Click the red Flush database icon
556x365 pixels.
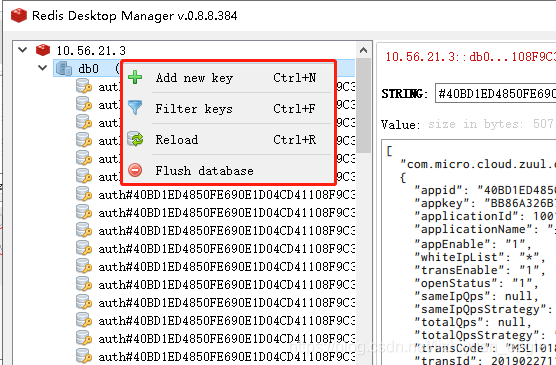(135, 170)
